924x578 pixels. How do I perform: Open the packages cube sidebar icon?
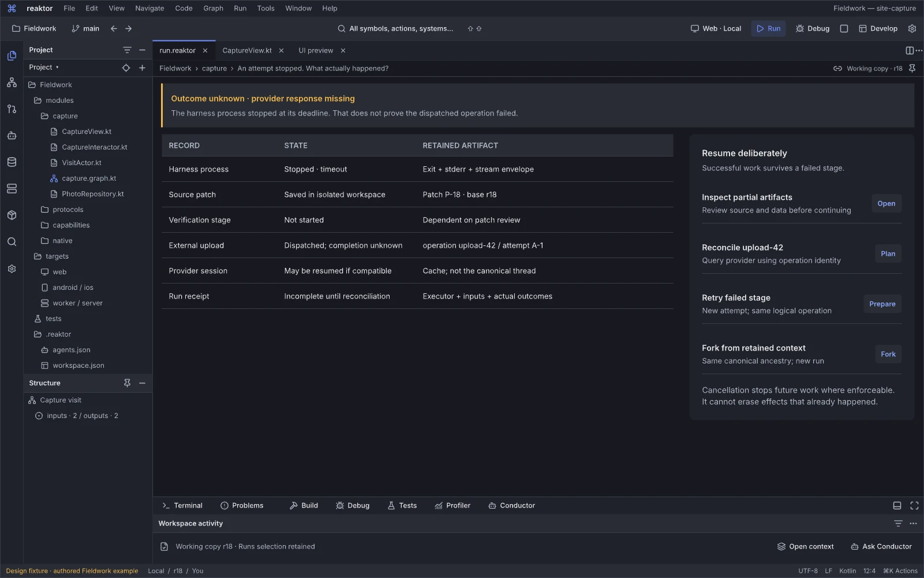click(12, 215)
